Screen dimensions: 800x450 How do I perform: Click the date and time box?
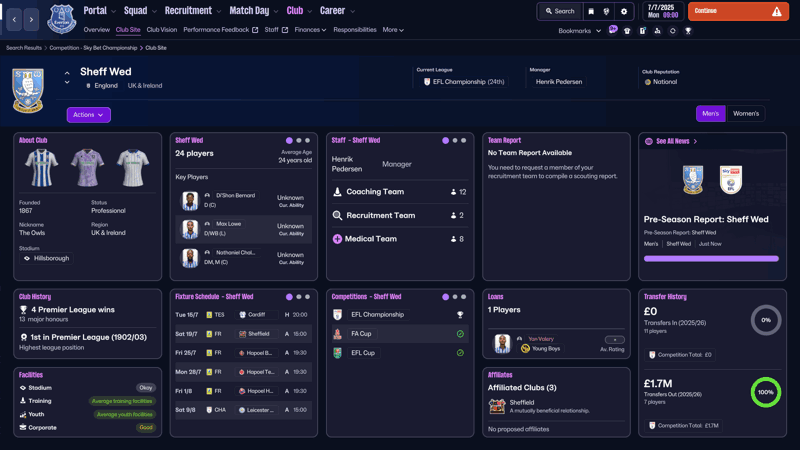click(x=663, y=11)
